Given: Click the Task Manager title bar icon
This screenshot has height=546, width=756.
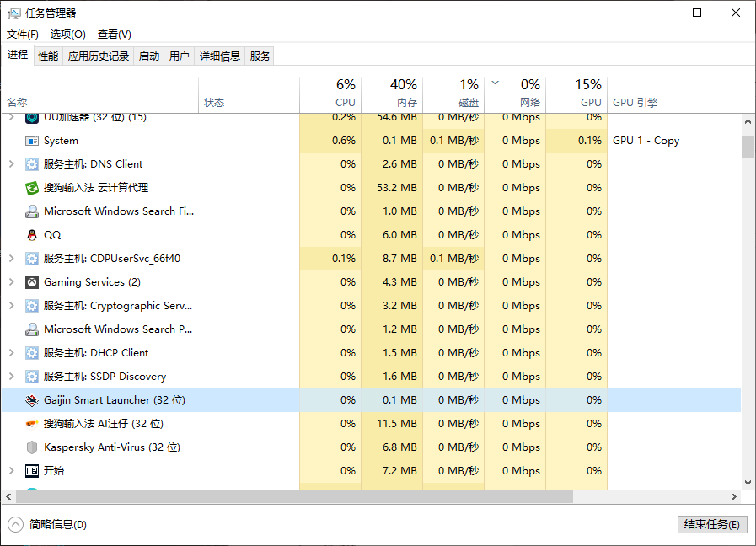Looking at the screenshot, I should tap(14, 13).
